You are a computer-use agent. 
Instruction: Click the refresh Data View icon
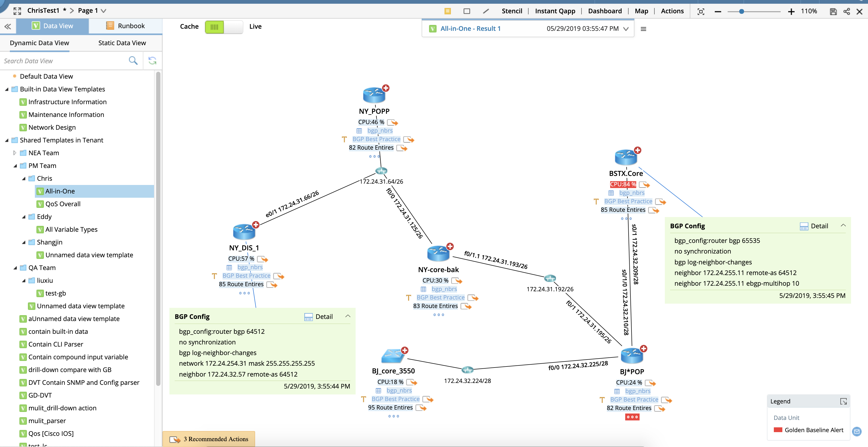point(152,61)
